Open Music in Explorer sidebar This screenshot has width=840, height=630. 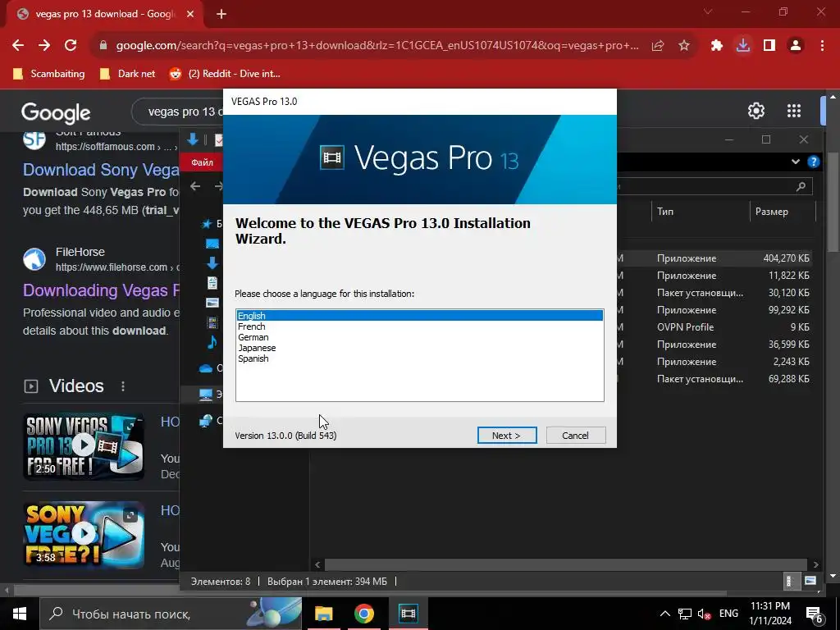point(212,342)
